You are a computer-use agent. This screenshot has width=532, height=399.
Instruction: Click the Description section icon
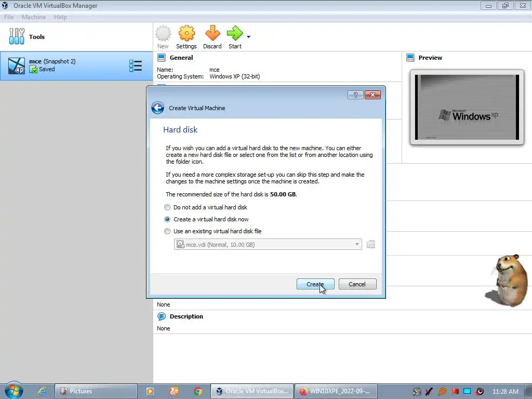pos(162,316)
